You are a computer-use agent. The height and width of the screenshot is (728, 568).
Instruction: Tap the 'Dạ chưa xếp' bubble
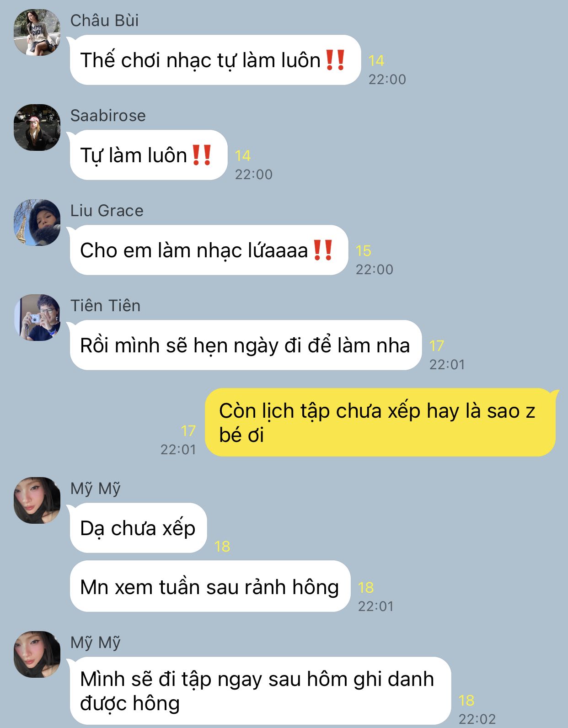tap(138, 528)
